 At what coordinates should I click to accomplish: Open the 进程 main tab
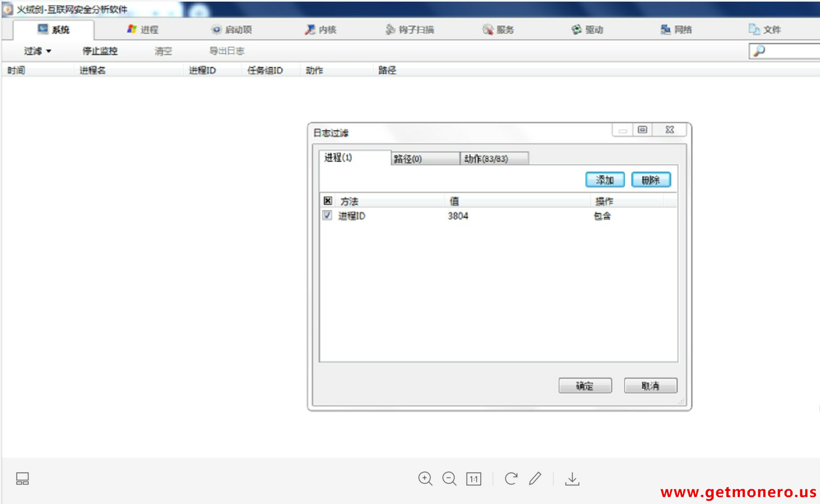(x=143, y=29)
